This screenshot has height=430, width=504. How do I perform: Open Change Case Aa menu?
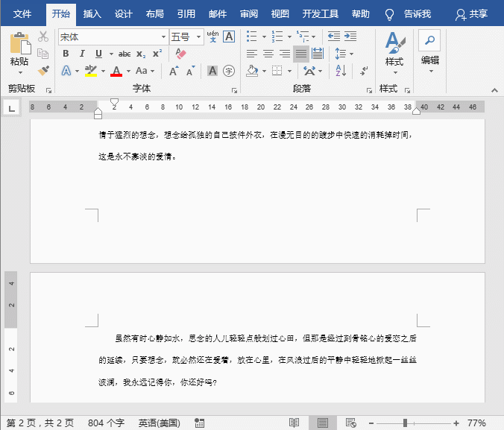click(x=142, y=71)
